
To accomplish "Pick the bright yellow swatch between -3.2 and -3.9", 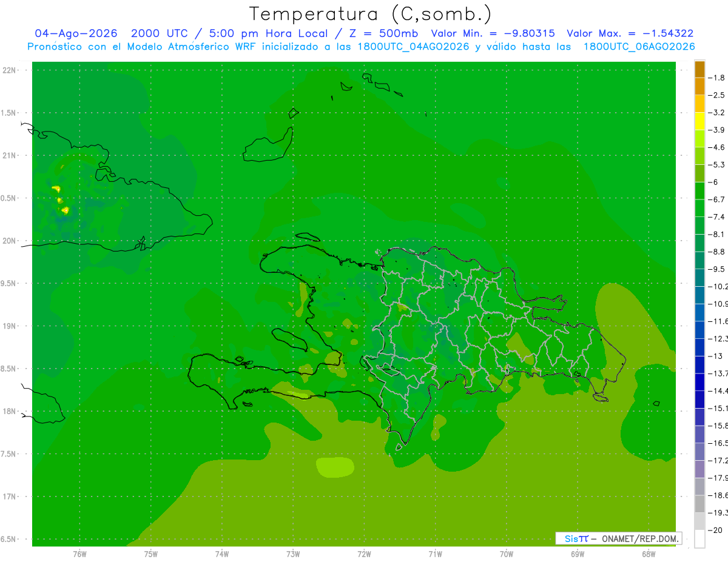I will click(x=699, y=121).
